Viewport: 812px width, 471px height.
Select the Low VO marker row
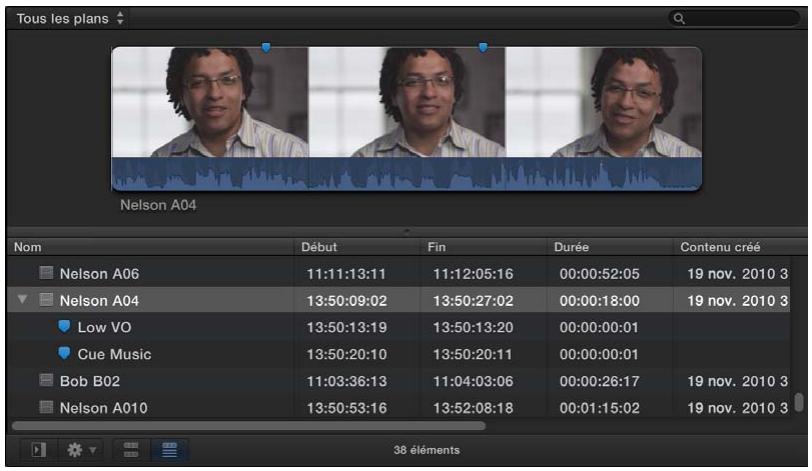tap(399, 327)
